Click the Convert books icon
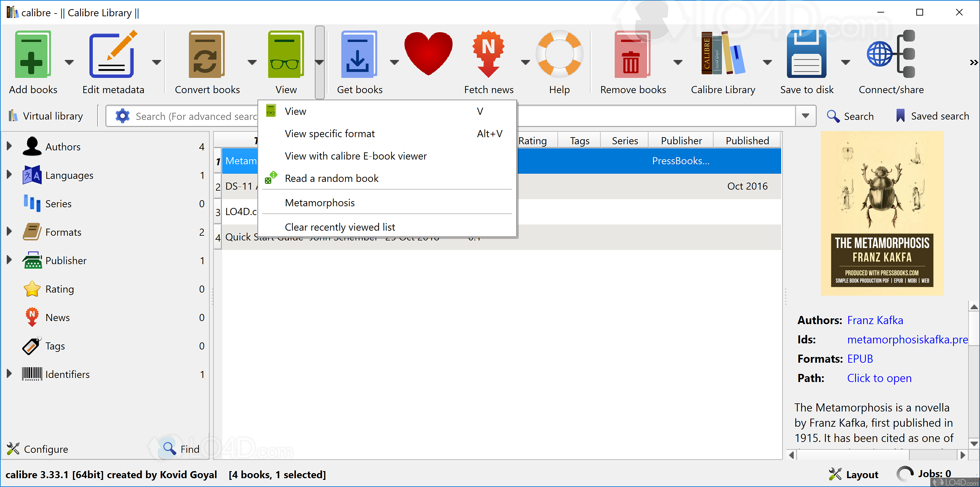This screenshot has height=487, width=980. [207, 55]
